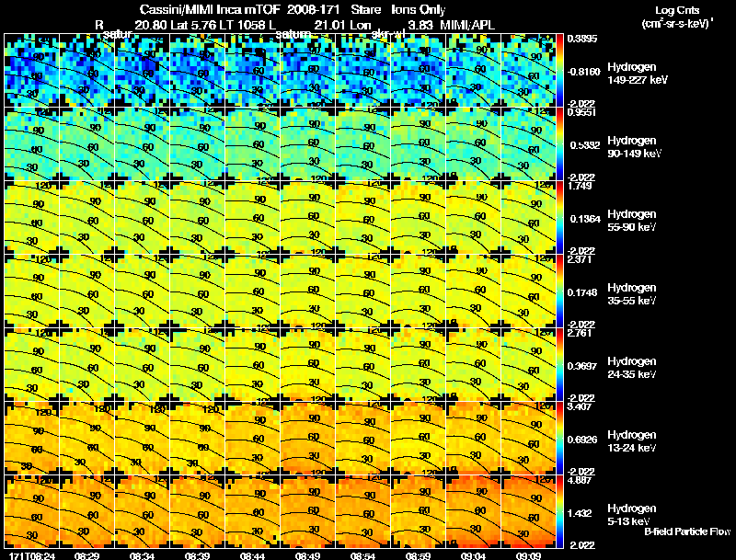Open the 149-227 keV panel at 08:24
Viewport: 736px width, 560px height.
pos(31,70)
